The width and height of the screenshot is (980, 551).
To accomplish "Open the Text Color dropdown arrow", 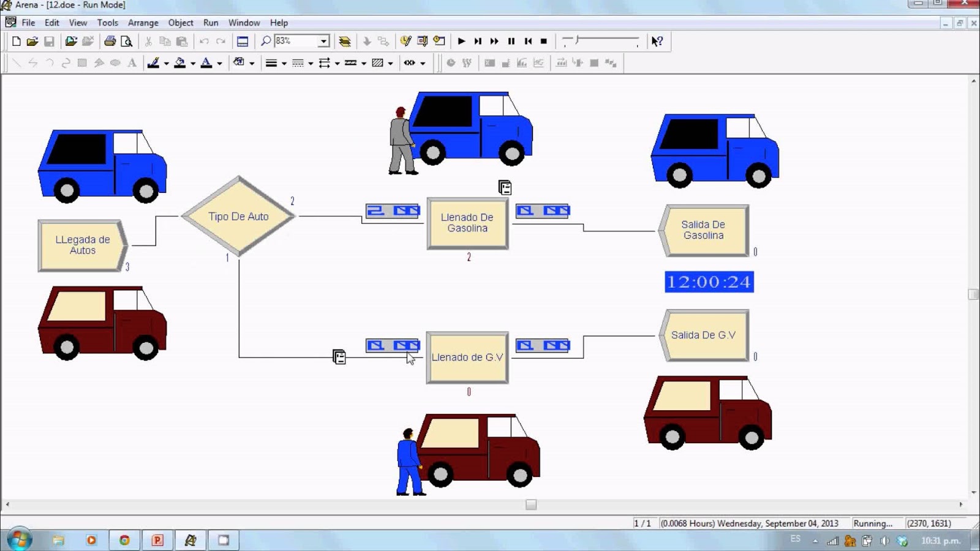I will [x=218, y=62].
